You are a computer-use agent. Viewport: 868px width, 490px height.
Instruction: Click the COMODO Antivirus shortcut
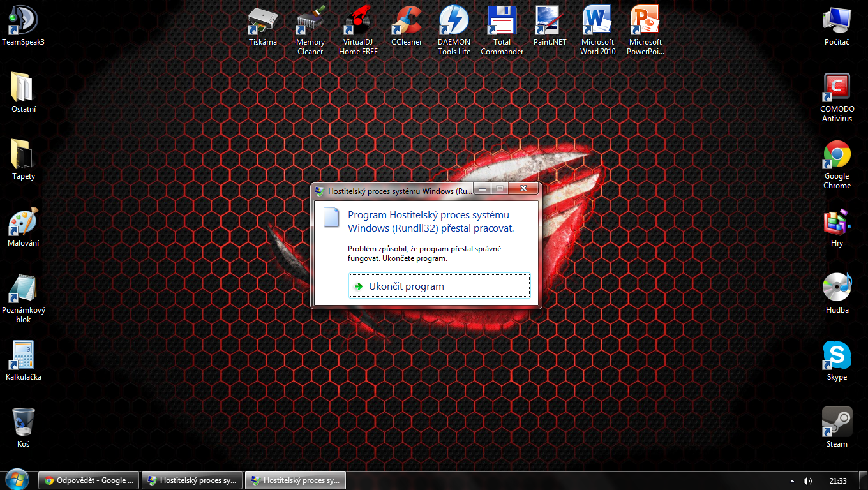point(837,97)
